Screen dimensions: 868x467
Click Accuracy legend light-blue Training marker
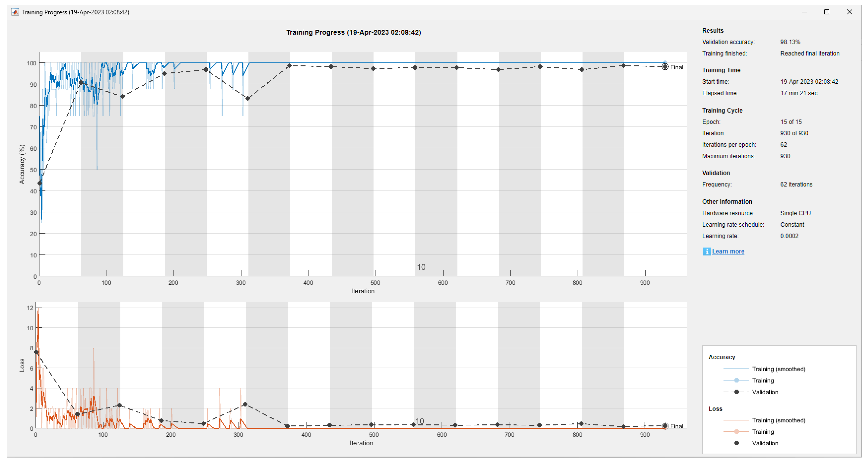point(737,381)
